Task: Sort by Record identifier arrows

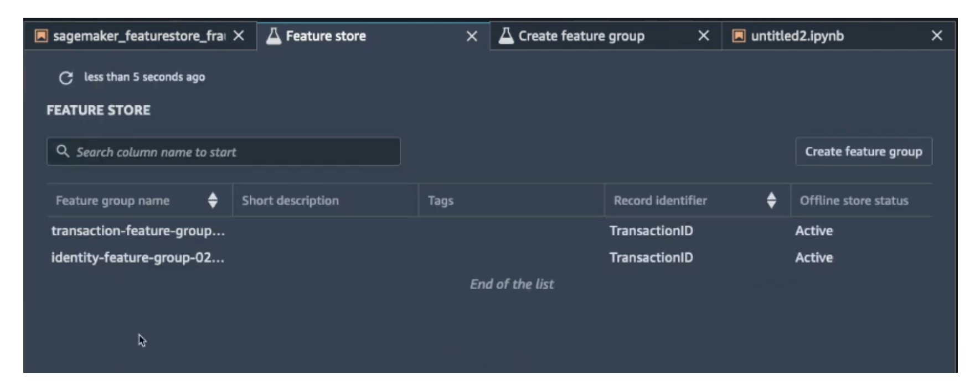Action: pos(771,200)
